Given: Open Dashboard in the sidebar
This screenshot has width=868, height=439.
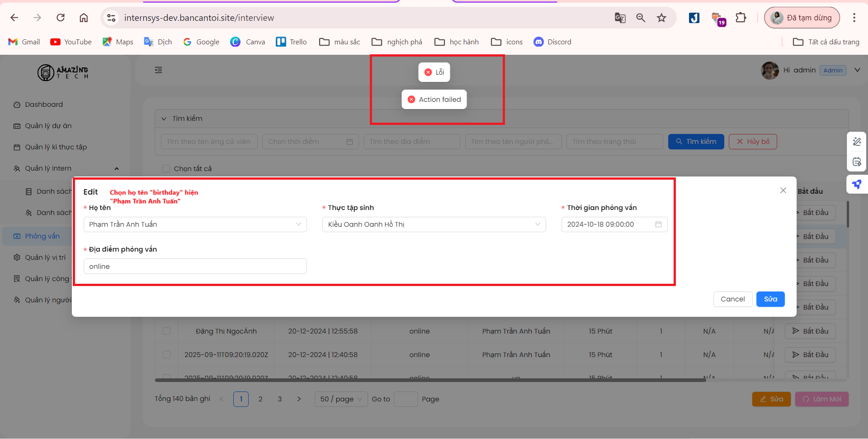Looking at the screenshot, I should (44, 105).
